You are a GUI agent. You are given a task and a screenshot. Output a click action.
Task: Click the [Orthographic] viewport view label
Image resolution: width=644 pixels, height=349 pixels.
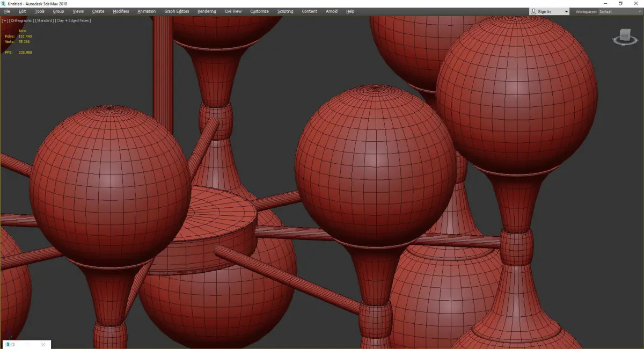pyautogui.click(x=21, y=20)
